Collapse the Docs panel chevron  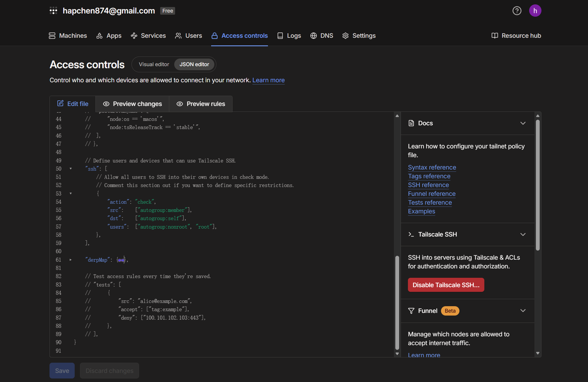pos(523,123)
